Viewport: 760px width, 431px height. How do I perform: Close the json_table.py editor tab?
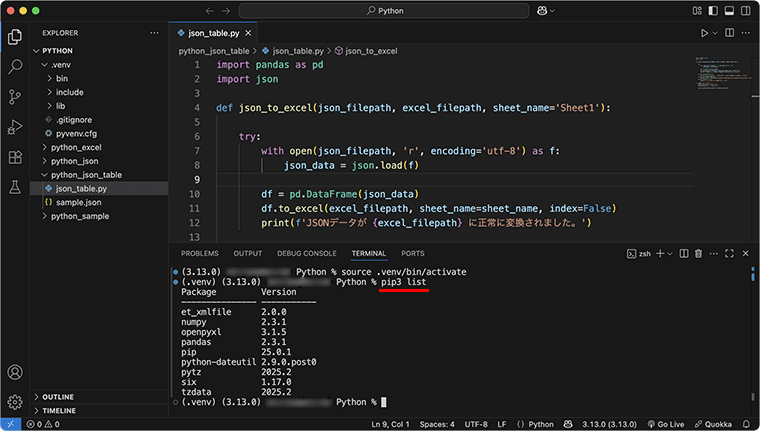[248, 33]
